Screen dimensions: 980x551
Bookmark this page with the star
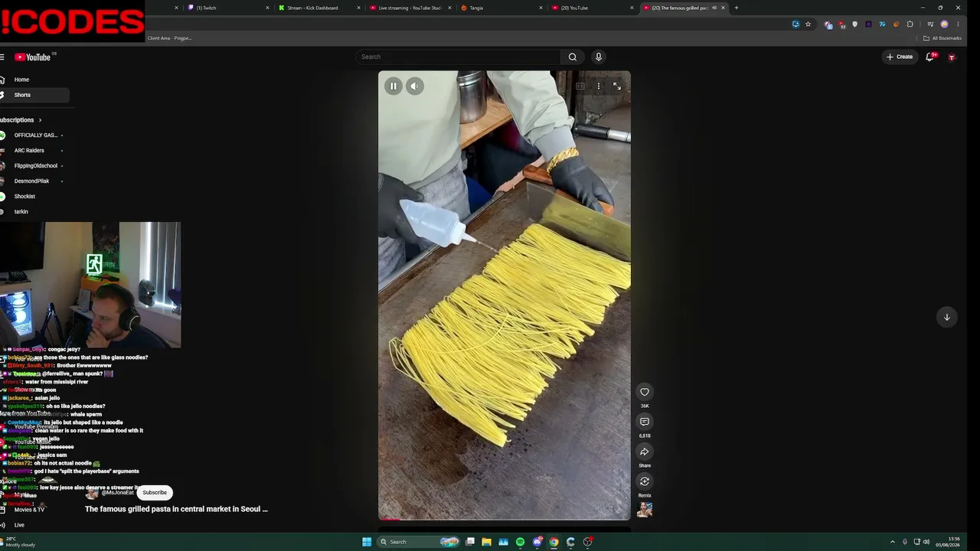pyautogui.click(x=808, y=24)
